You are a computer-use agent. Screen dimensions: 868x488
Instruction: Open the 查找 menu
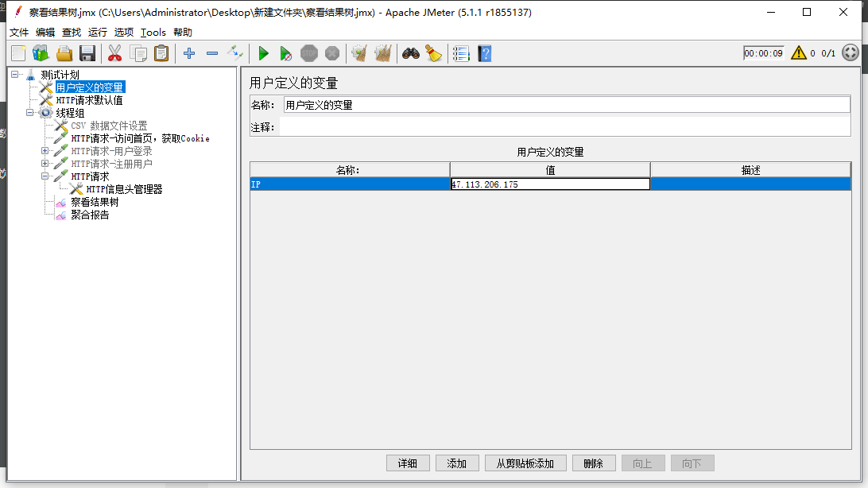click(72, 32)
